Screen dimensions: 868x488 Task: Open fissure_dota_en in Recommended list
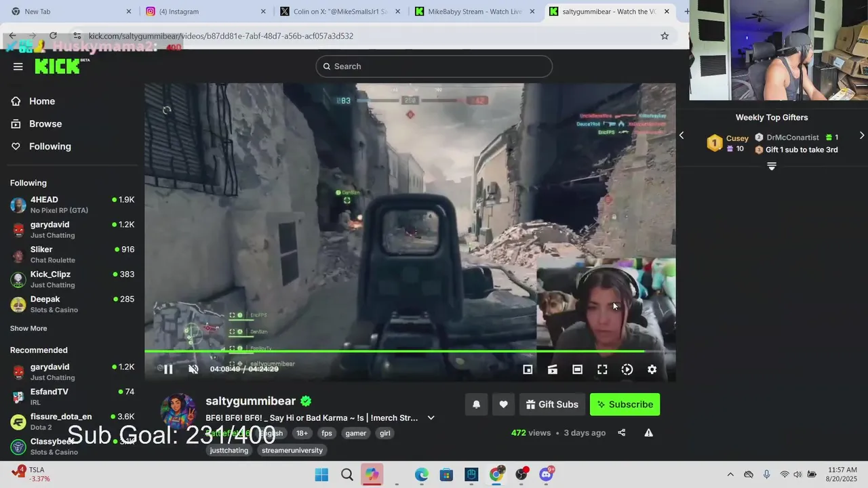point(72,422)
